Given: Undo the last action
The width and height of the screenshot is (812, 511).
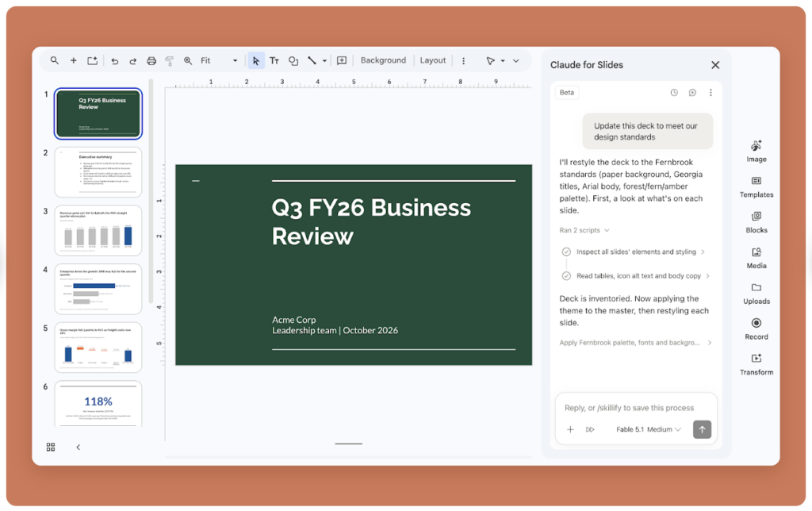Looking at the screenshot, I should tap(114, 60).
